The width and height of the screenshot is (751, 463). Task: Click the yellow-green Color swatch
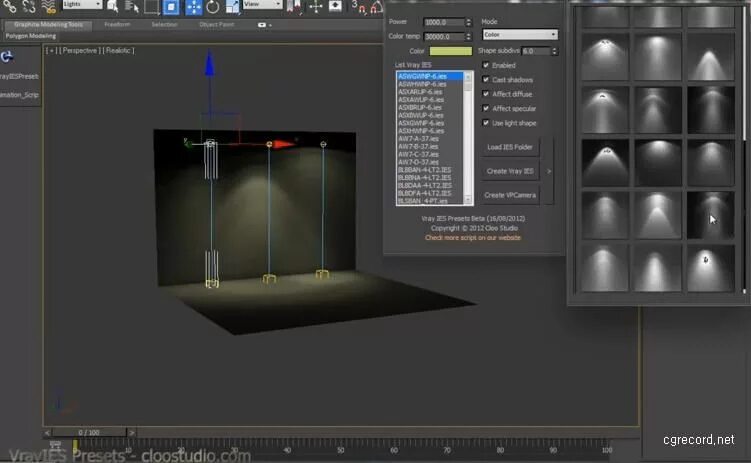(x=451, y=51)
